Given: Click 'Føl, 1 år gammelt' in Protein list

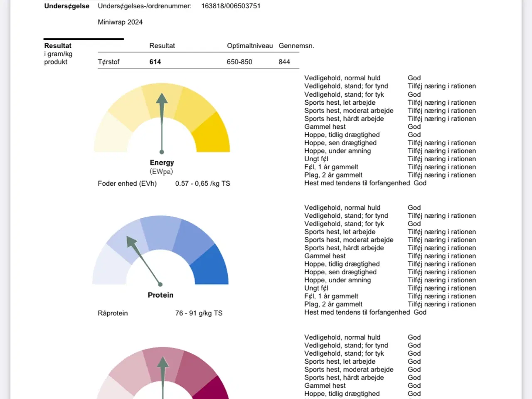Looking at the screenshot, I should [331, 296].
